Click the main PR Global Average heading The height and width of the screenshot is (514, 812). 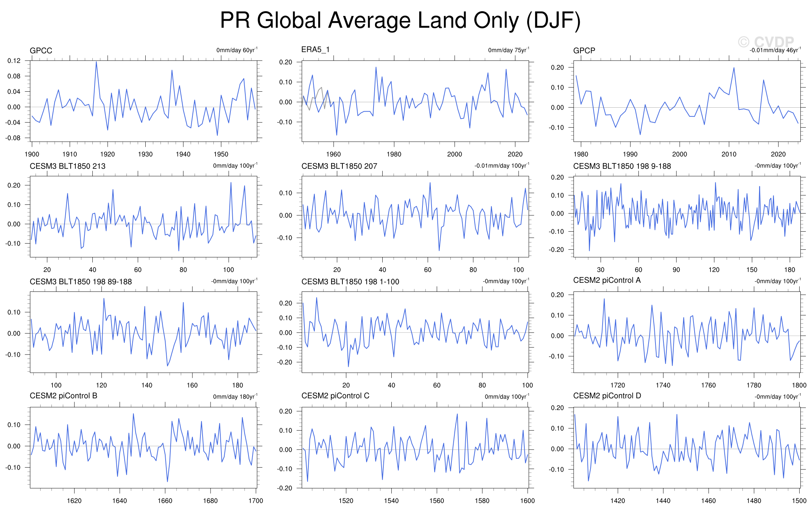pos(400,20)
